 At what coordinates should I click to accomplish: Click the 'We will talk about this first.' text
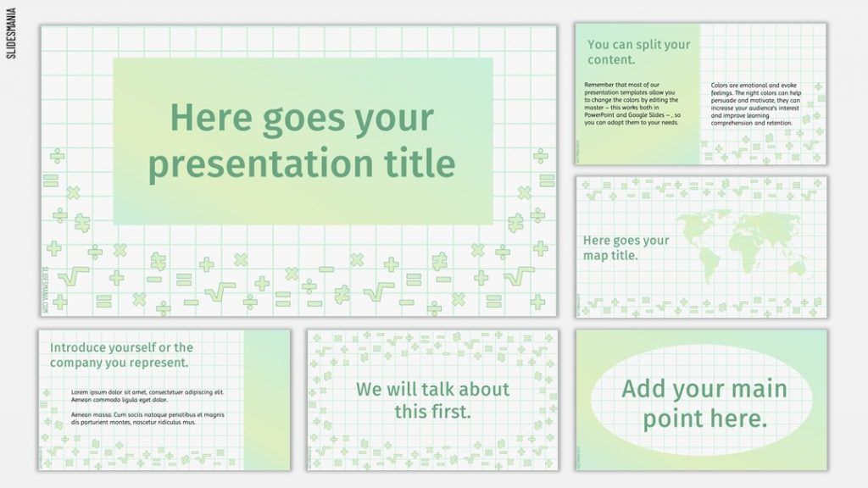coord(432,400)
